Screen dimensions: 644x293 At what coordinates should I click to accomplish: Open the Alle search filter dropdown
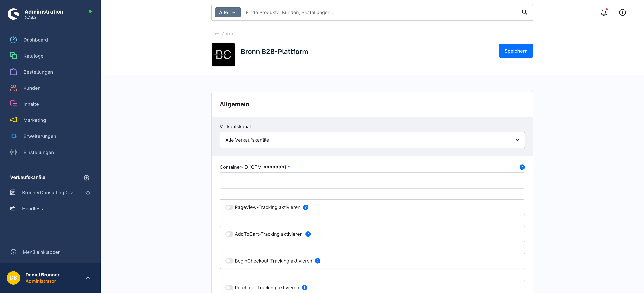(228, 13)
